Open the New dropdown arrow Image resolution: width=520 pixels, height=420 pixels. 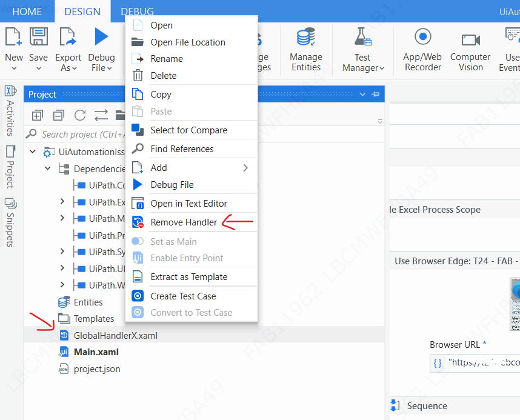coord(14,68)
